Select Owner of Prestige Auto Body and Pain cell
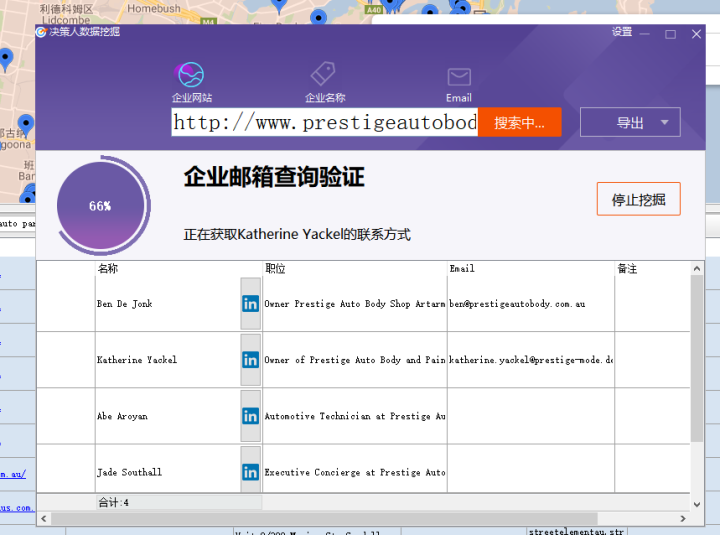This screenshot has height=535, width=720. 355,360
